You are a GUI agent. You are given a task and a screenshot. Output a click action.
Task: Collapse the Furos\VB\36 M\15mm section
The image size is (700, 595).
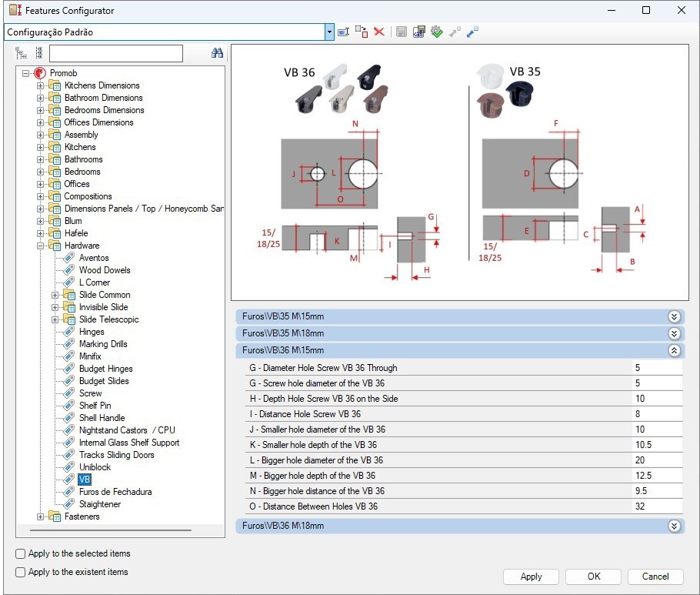click(674, 351)
